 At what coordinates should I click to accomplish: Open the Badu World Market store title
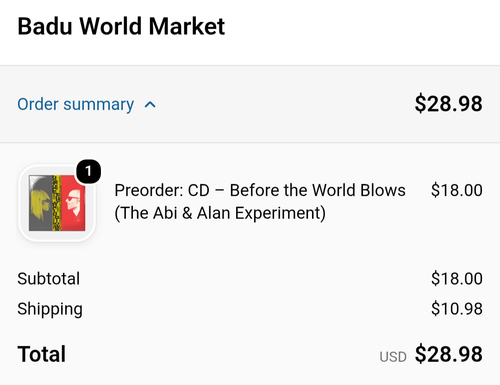tap(121, 26)
